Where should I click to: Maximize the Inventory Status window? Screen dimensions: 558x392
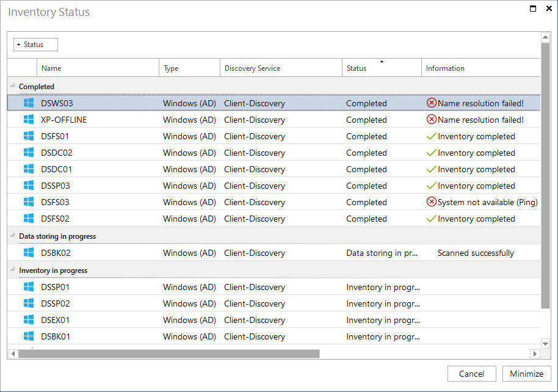coord(533,9)
